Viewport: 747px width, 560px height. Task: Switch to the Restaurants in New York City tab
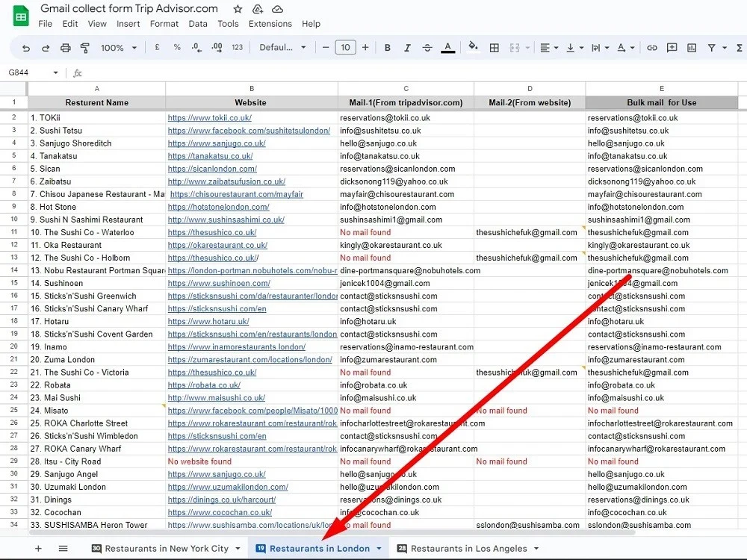164,548
